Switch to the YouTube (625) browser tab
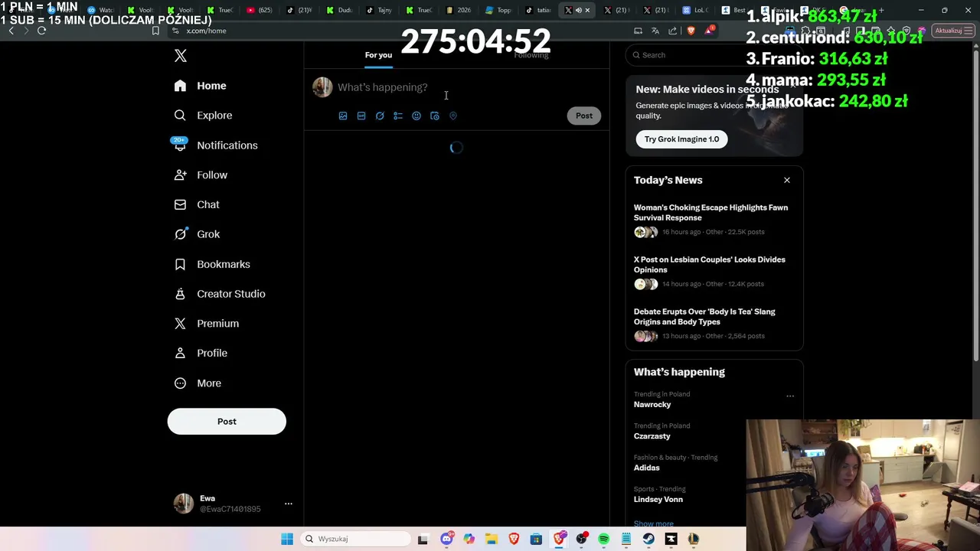Viewport: 980px width, 551px height. coord(260,10)
